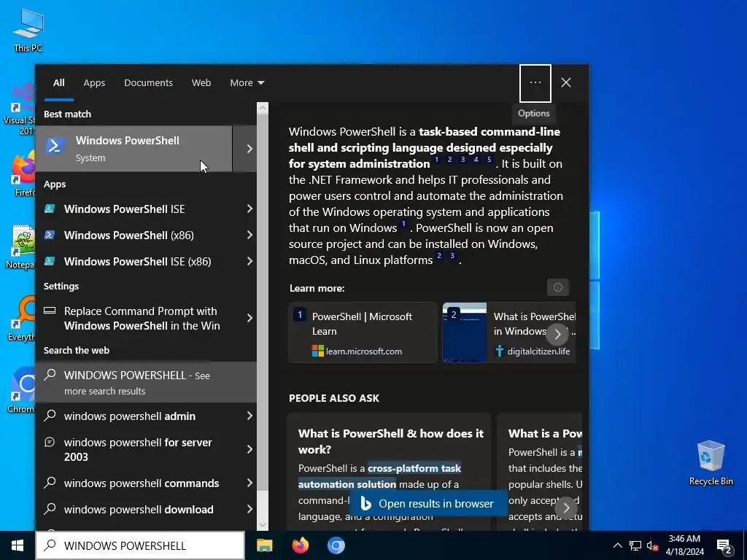The image size is (747, 560).
Task: Switch to the Apps search tab
Action: click(x=94, y=83)
